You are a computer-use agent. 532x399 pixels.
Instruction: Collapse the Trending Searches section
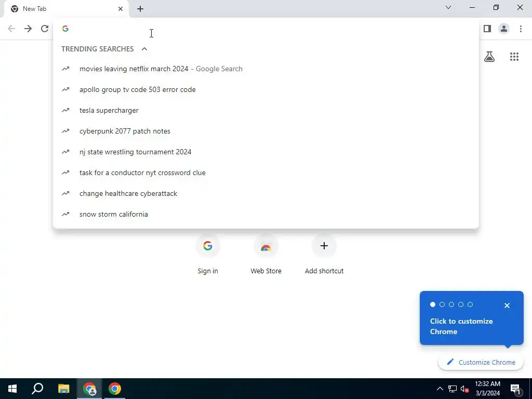144,49
